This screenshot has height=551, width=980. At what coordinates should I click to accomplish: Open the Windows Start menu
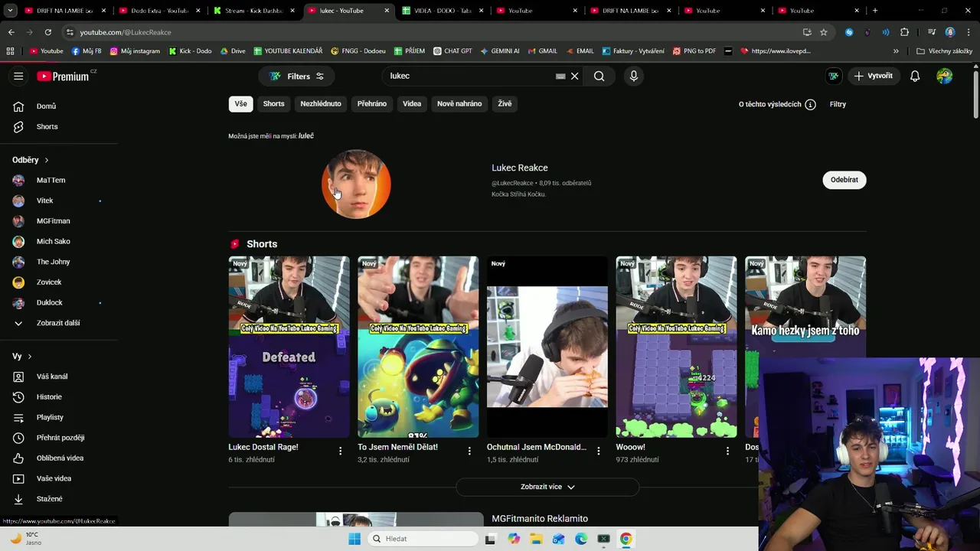click(x=354, y=539)
